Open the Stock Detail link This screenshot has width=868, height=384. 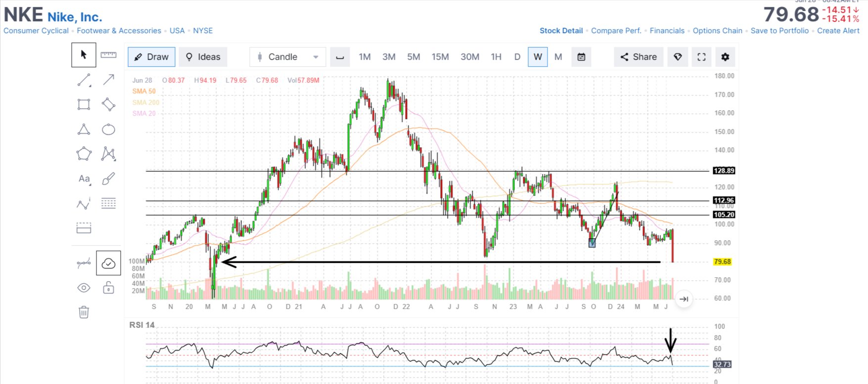(561, 31)
